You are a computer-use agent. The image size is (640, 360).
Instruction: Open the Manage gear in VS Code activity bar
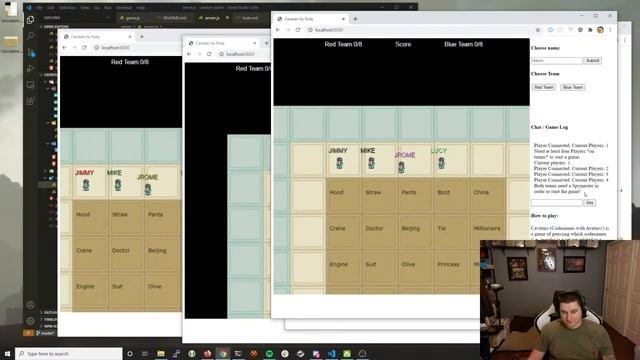pos(31,321)
